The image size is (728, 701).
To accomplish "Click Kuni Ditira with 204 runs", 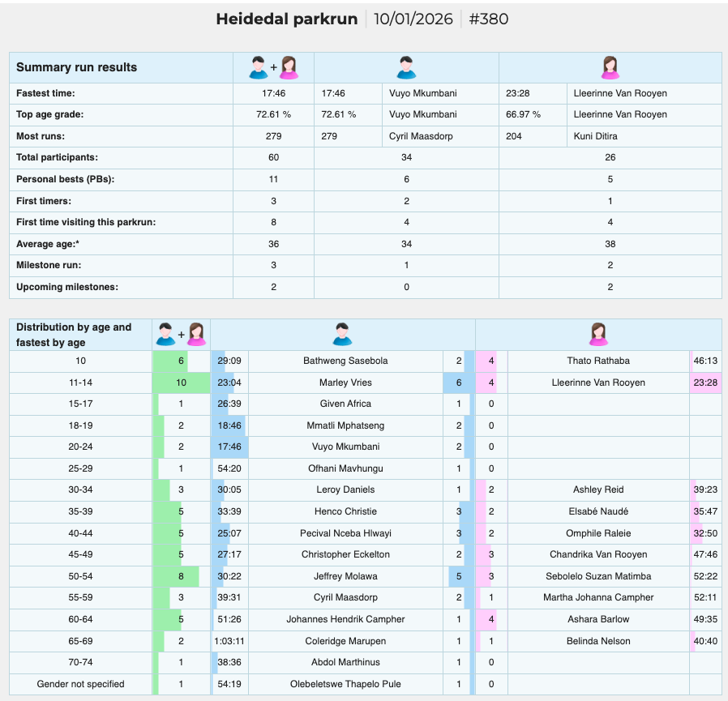I will [x=595, y=136].
